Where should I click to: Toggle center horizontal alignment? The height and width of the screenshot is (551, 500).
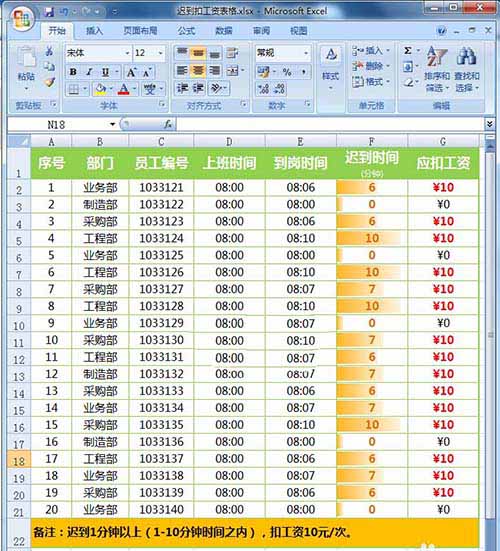[x=198, y=71]
